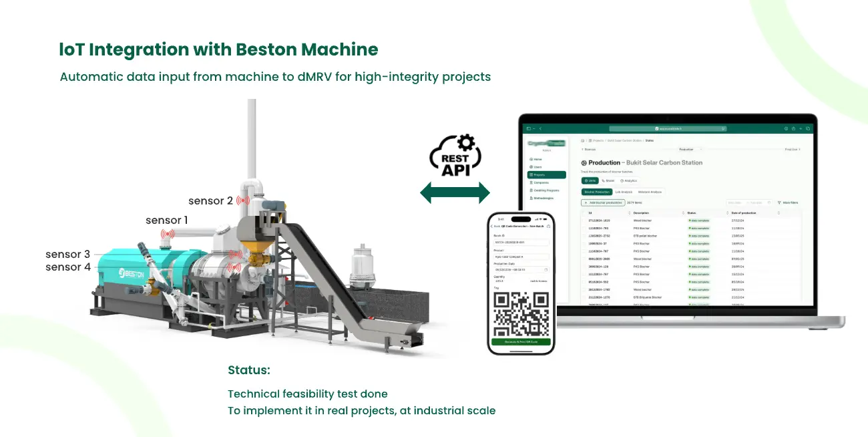
Task: Switch to the Model tab
Action: 608,180
